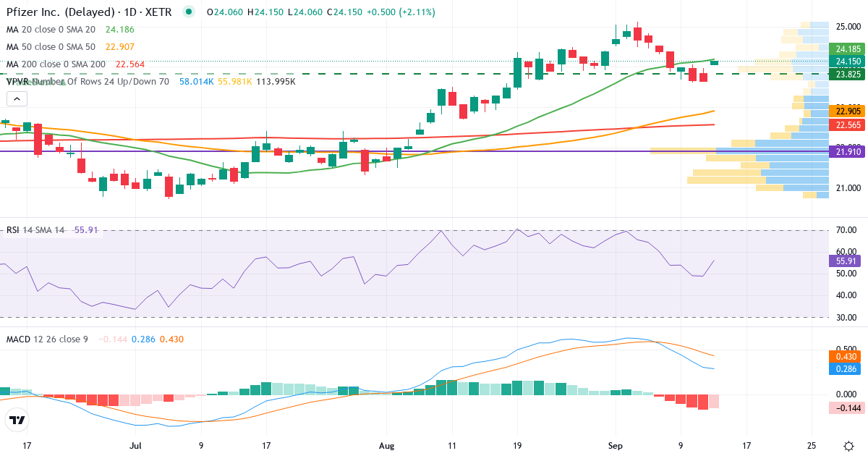
Task: Click the 0.430 MACD signal label
Action: (x=844, y=357)
